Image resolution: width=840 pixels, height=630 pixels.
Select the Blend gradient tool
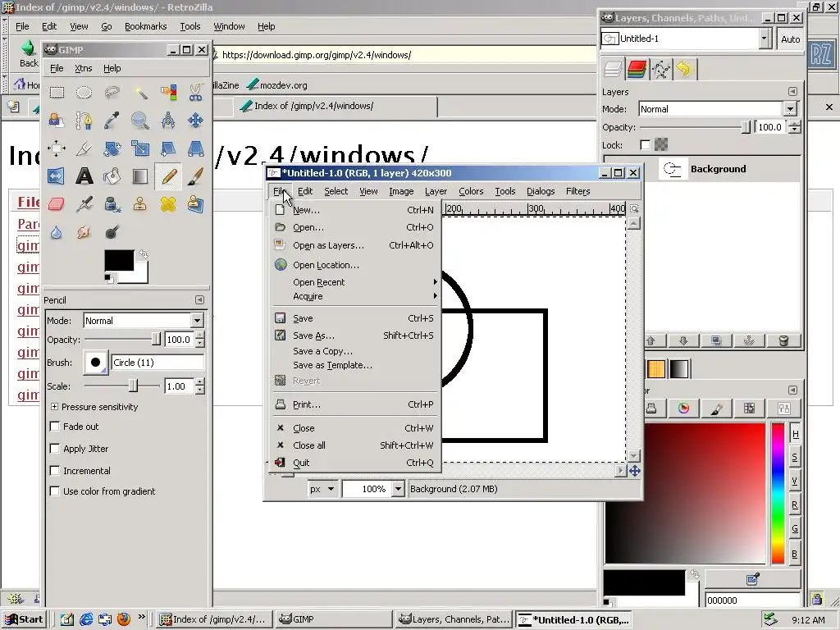coord(140,176)
